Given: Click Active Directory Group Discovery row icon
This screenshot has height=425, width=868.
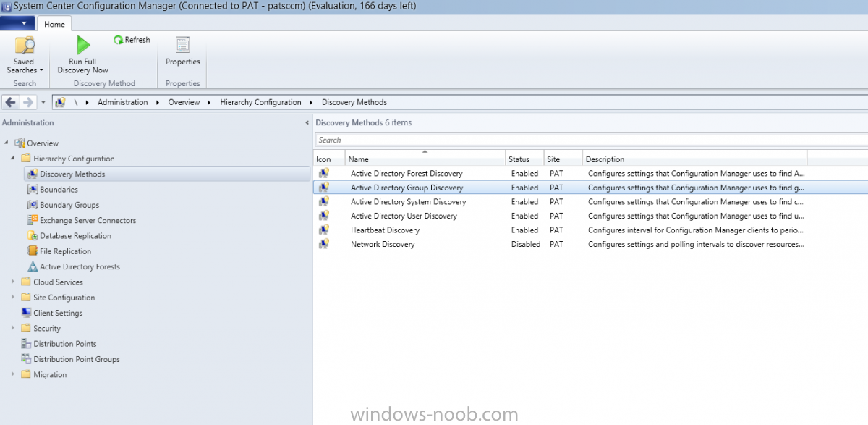Looking at the screenshot, I should click(324, 188).
